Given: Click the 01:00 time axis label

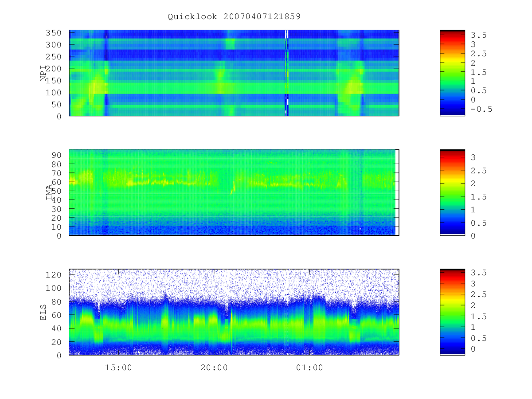Looking at the screenshot, I should (x=309, y=368).
